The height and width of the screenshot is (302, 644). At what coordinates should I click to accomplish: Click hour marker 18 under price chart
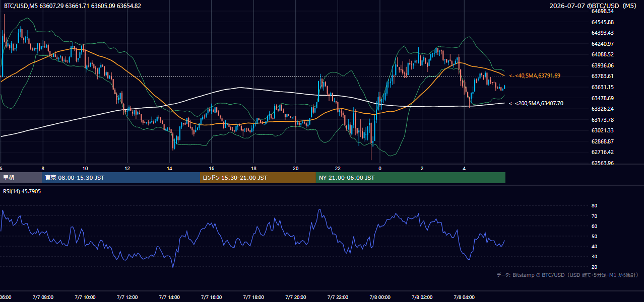coord(253,168)
